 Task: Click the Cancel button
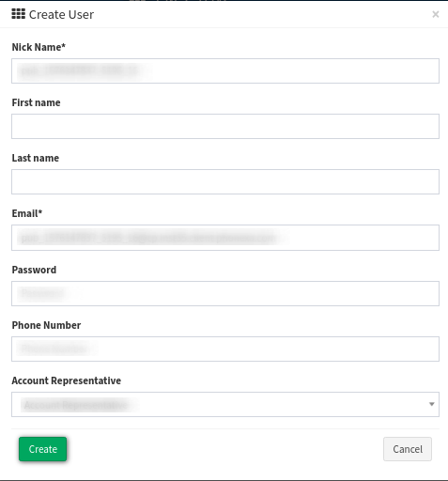pyautogui.click(x=408, y=449)
